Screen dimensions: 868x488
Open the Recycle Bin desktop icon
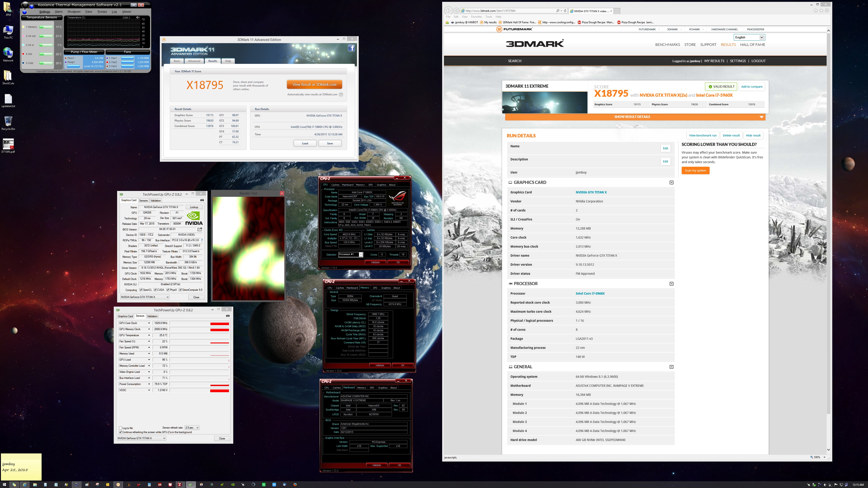(8, 123)
